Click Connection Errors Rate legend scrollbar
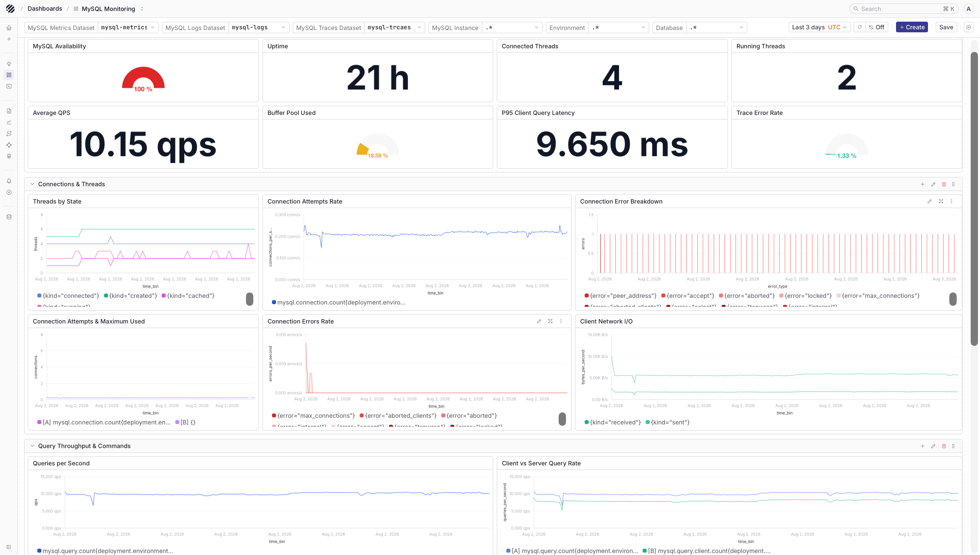 click(x=562, y=419)
